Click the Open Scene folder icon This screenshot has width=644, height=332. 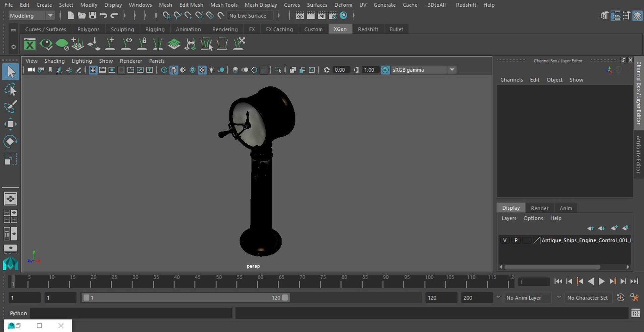(82, 15)
